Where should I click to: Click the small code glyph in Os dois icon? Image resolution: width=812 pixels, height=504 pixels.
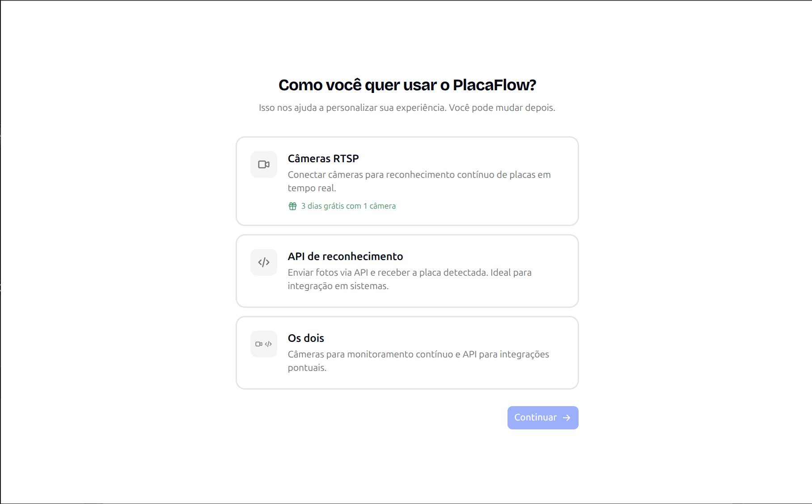(x=268, y=344)
